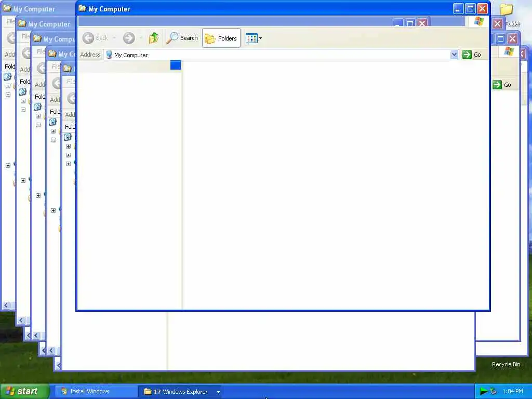Open Back history dropdown arrow
The image size is (532, 399).
click(114, 38)
